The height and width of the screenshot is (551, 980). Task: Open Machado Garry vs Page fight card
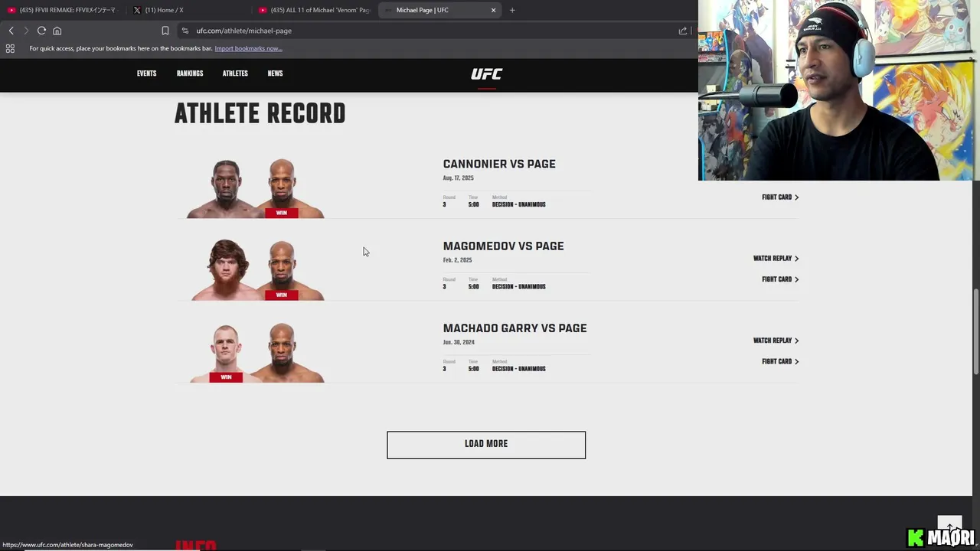[780, 361]
